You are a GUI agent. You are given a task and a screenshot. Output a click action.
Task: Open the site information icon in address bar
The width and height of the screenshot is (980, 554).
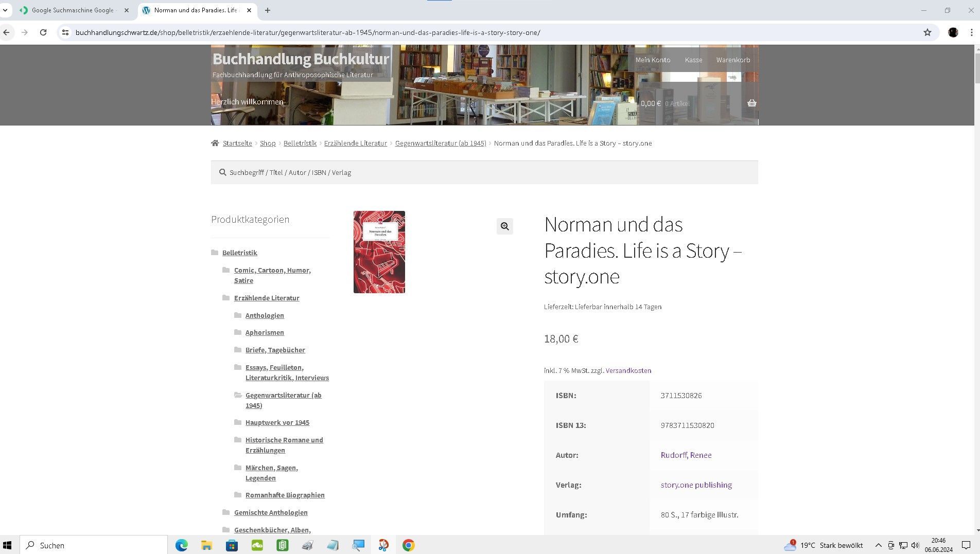coord(65,32)
